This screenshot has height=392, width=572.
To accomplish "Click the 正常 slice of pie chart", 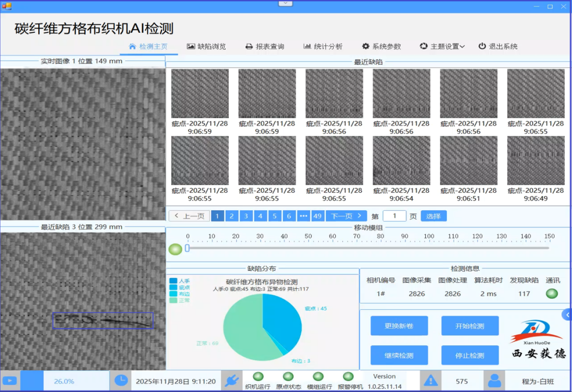I will click(x=244, y=328).
